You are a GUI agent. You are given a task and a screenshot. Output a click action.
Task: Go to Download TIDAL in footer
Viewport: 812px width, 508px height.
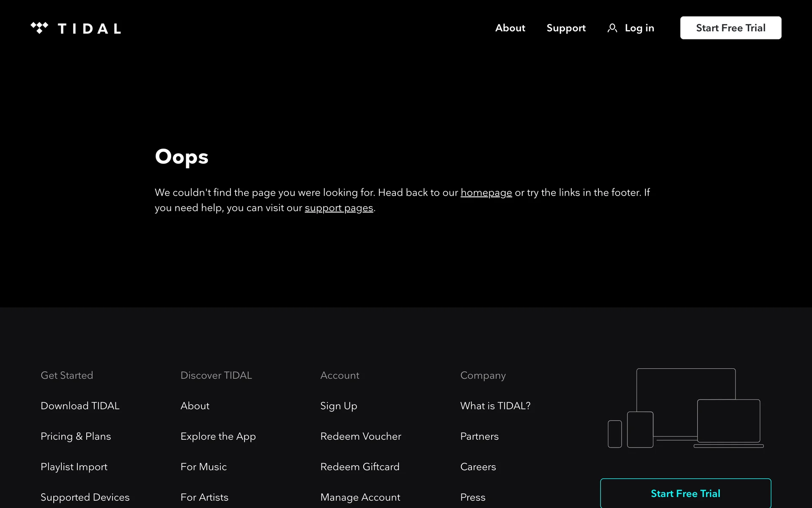click(80, 406)
